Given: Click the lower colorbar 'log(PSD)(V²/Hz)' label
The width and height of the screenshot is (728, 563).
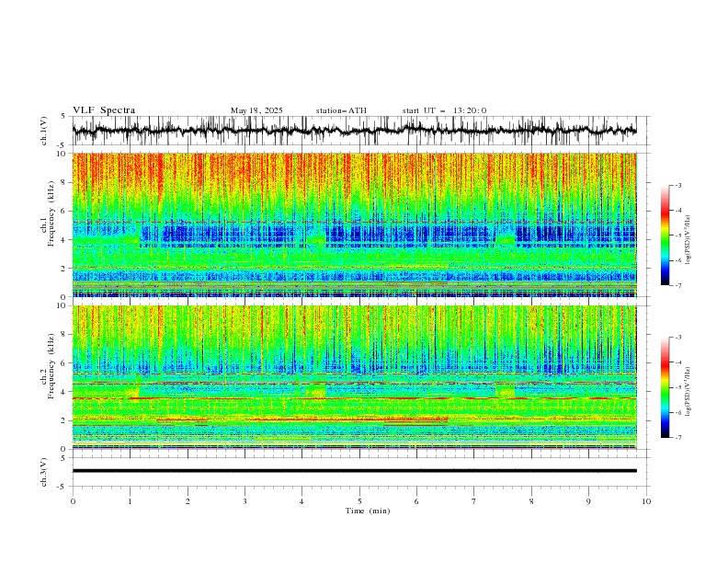Looking at the screenshot, I should pyautogui.click(x=688, y=391).
